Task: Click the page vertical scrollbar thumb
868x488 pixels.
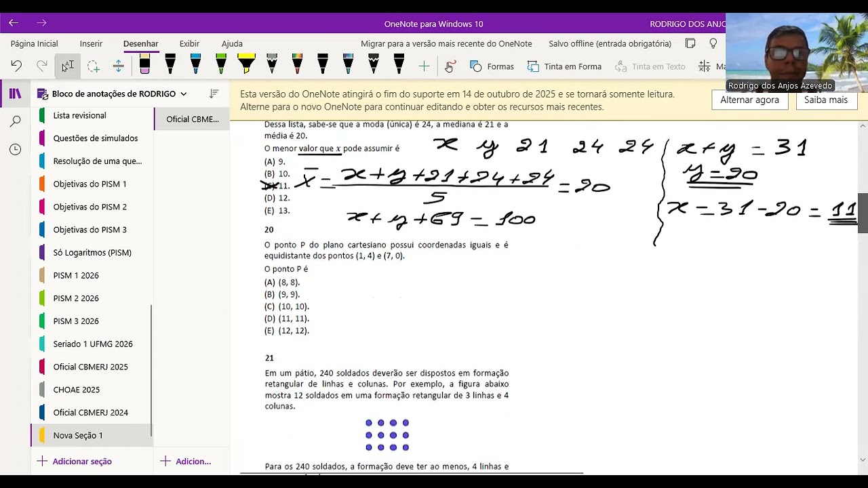Action: point(863,213)
